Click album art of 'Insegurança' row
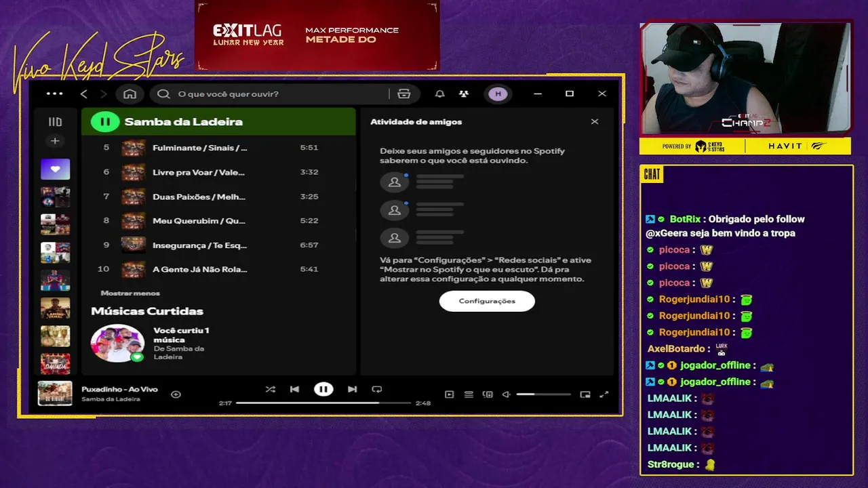 133,245
